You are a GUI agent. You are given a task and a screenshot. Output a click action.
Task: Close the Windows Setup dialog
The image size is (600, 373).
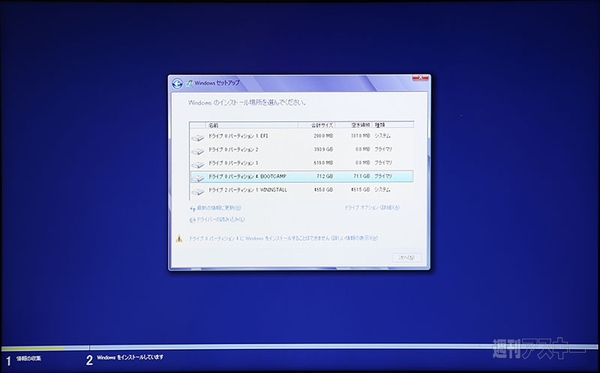point(420,78)
